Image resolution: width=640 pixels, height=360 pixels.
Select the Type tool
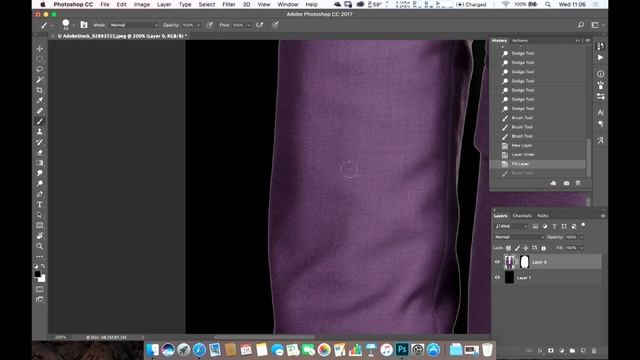click(x=40, y=204)
